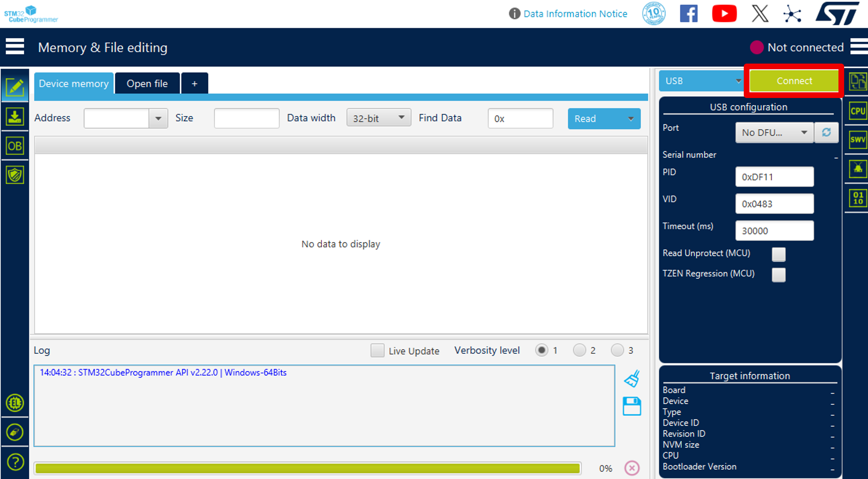Viewport: 868px width, 479px height.
Task: Open the Erasing & Programming download icon
Action: 15,117
